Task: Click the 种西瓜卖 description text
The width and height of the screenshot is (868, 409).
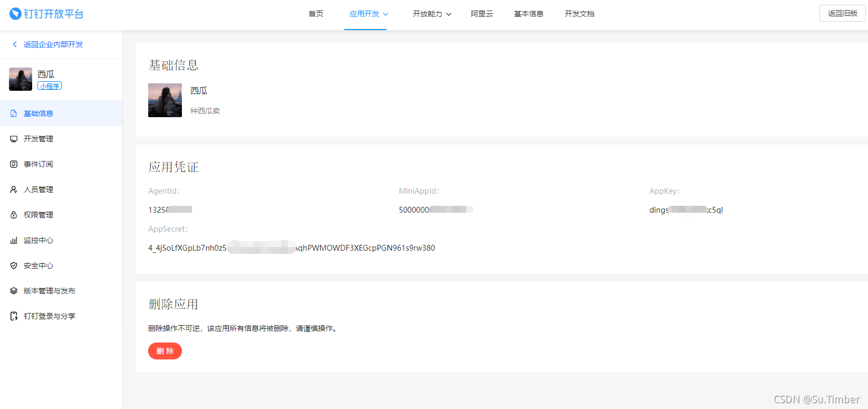Action: tap(205, 111)
